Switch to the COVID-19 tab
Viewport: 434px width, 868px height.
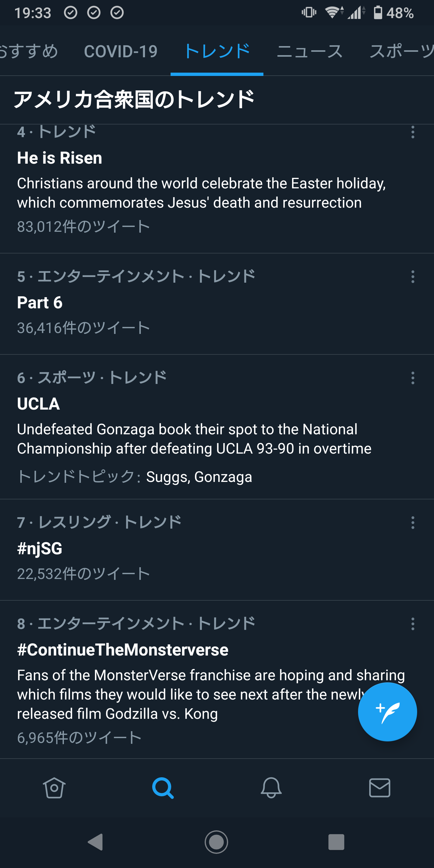point(121,52)
